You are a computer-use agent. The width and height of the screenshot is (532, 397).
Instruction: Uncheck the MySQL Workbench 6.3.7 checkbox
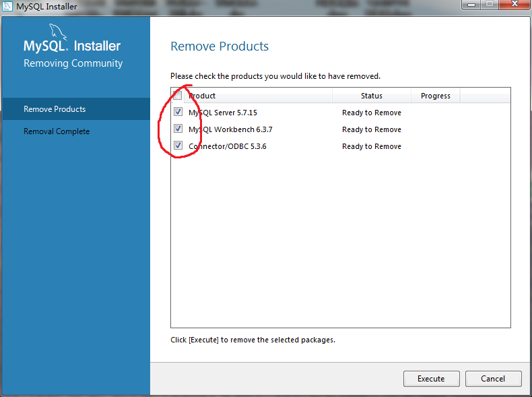178,129
